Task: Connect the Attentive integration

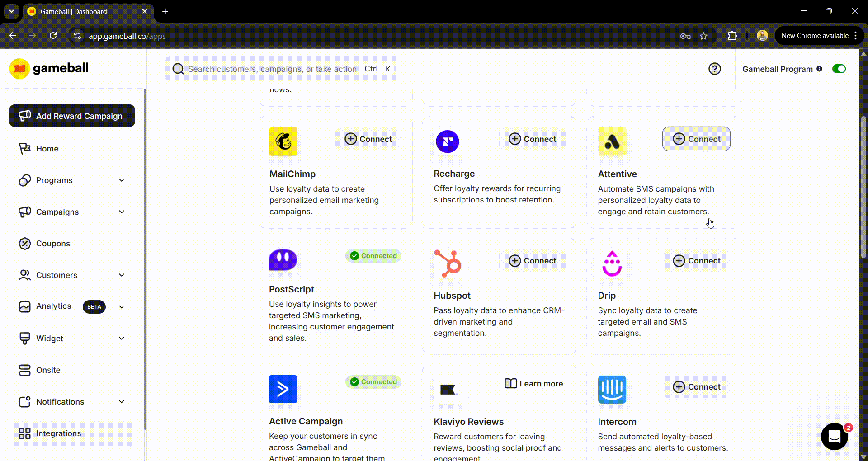Action: (x=696, y=139)
